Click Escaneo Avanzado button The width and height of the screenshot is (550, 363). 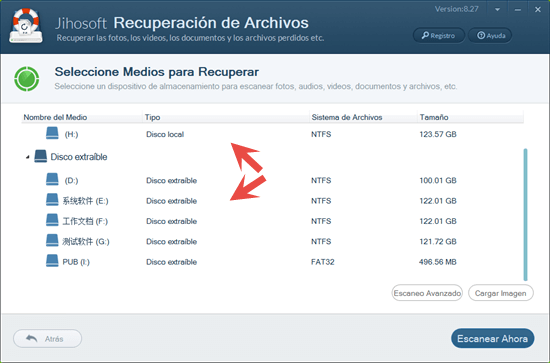[x=427, y=293]
